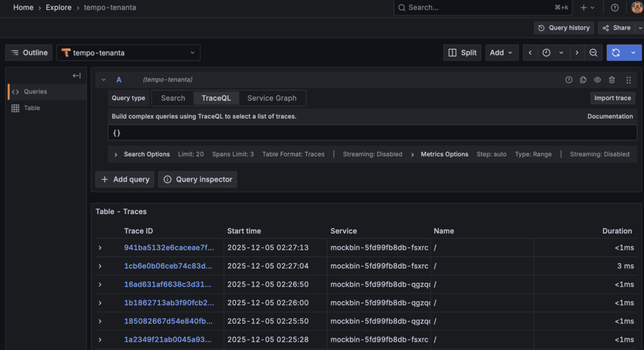Run query with the refresh button
Image resolution: width=644 pixels, height=350 pixels.
point(616,53)
